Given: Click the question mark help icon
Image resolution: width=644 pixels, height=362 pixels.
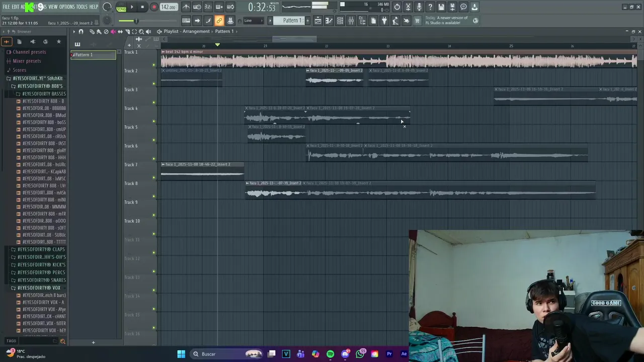Looking at the screenshot, I should point(430,7).
